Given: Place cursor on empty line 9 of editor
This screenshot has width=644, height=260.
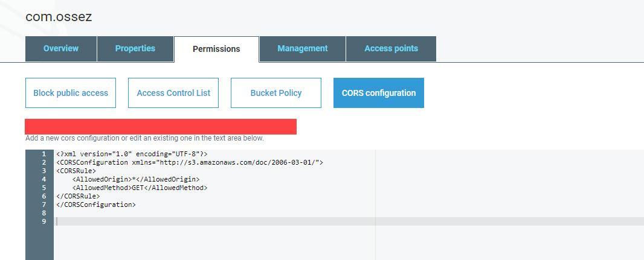Looking at the screenshot, I should coord(349,221).
